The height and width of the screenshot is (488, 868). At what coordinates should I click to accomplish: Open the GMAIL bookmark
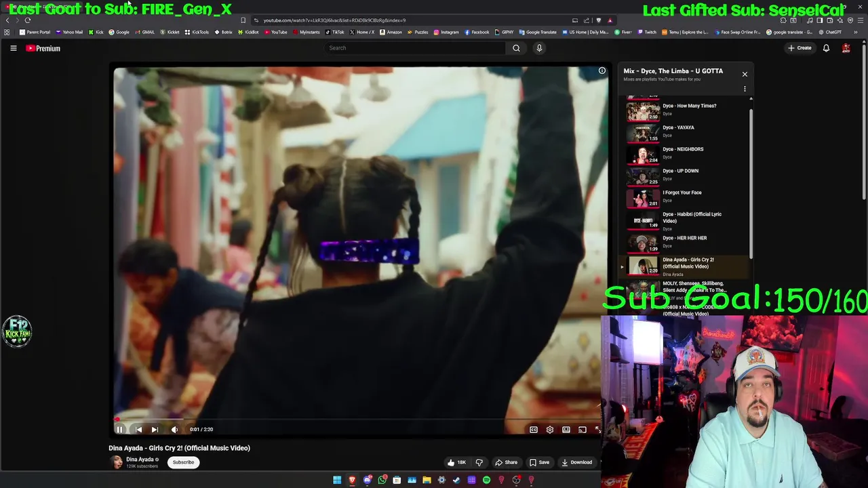145,32
